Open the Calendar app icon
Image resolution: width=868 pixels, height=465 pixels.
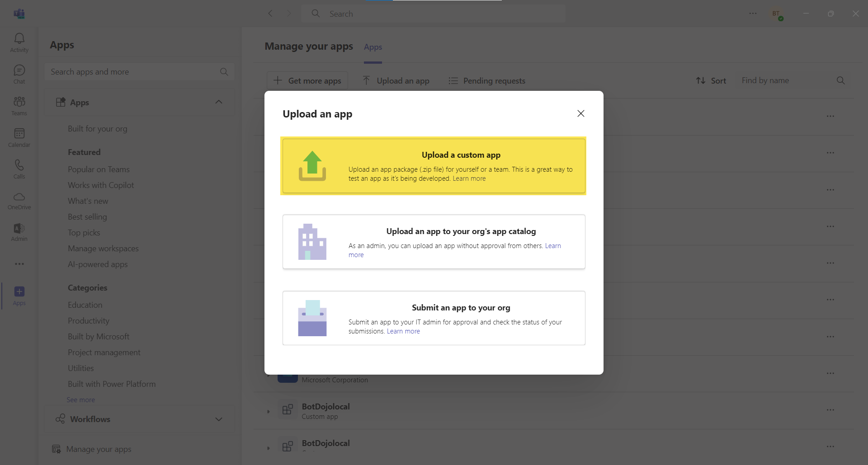(19, 138)
